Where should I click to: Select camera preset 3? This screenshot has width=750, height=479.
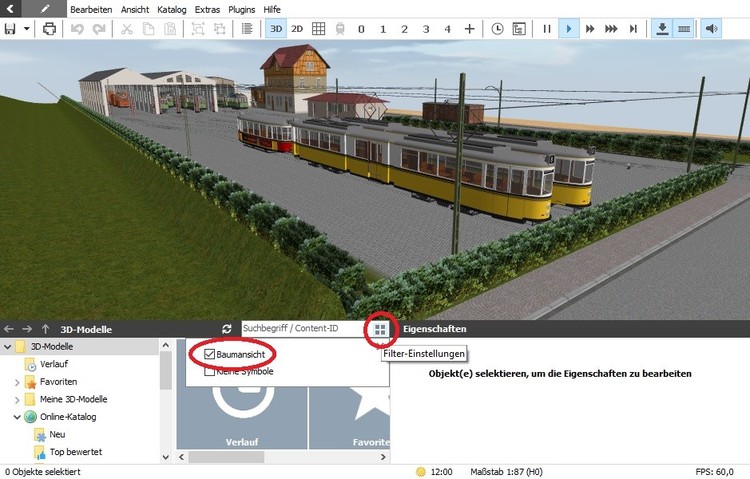coord(426,29)
